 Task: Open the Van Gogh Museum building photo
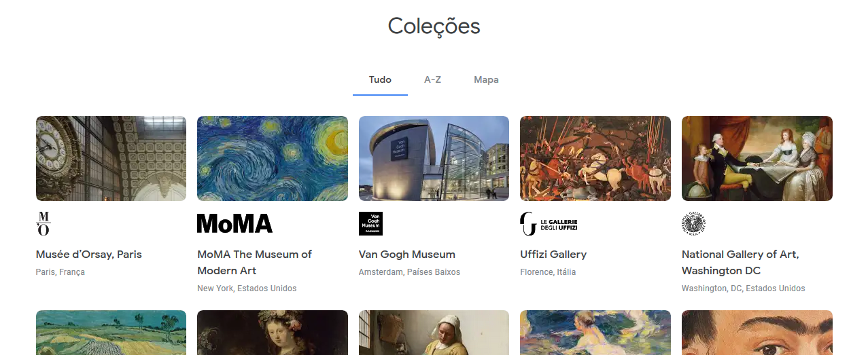point(434,158)
